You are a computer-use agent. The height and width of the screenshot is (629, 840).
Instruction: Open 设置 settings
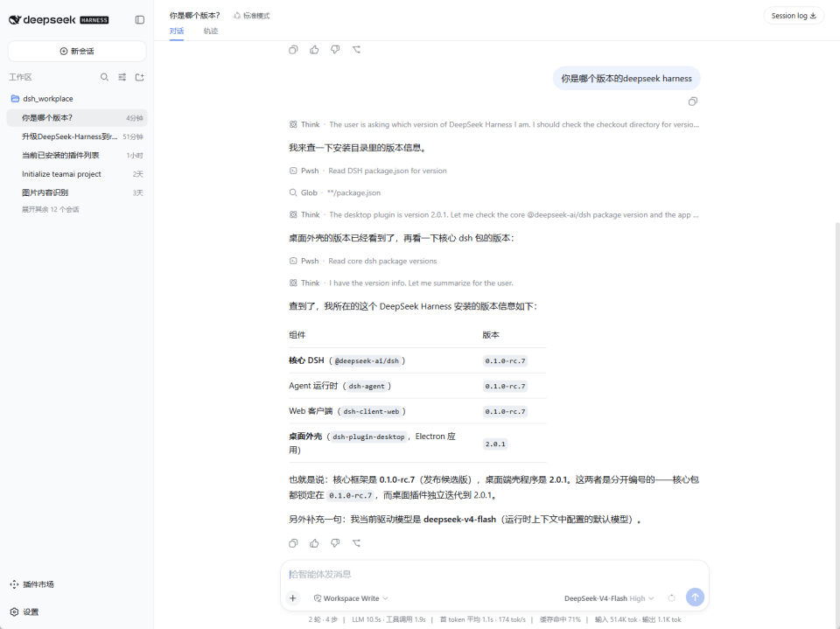(24, 612)
